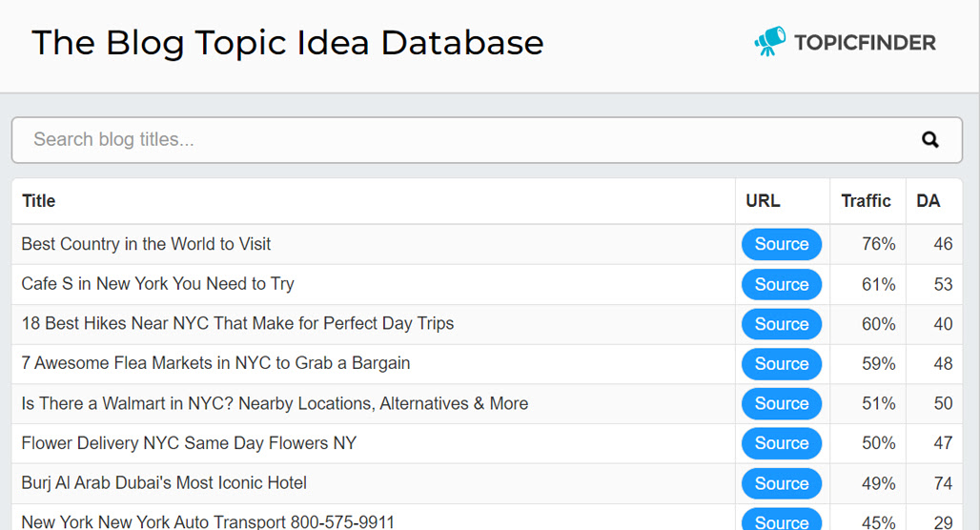Open Source for 7 Awesome Flea Markets
The width and height of the screenshot is (980, 530).
[782, 364]
